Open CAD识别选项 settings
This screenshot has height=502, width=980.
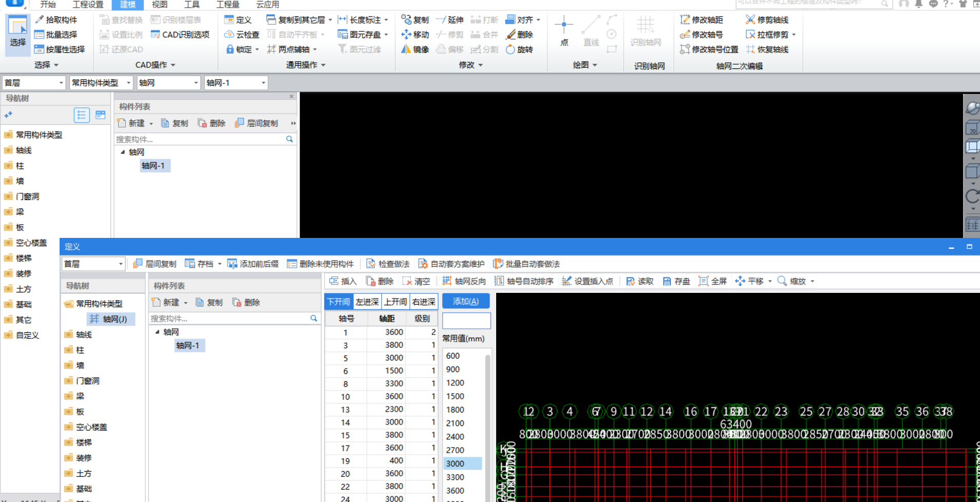(x=180, y=34)
